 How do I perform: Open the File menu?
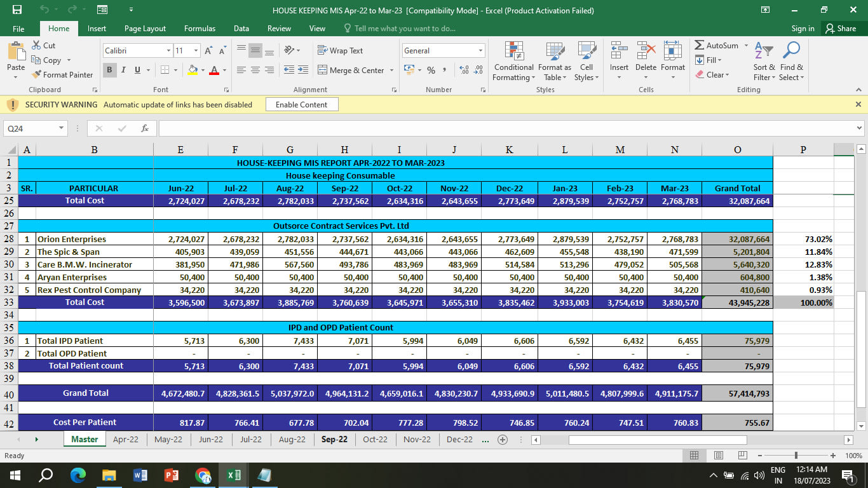(x=18, y=29)
